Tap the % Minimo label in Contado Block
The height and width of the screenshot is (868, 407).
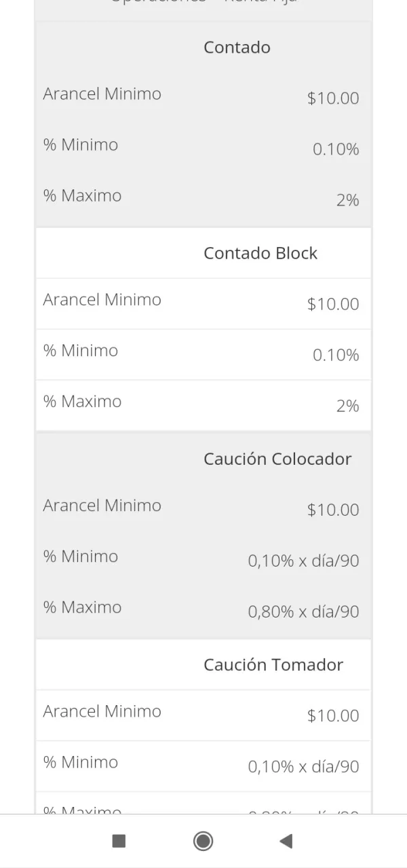[x=81, y=350]
